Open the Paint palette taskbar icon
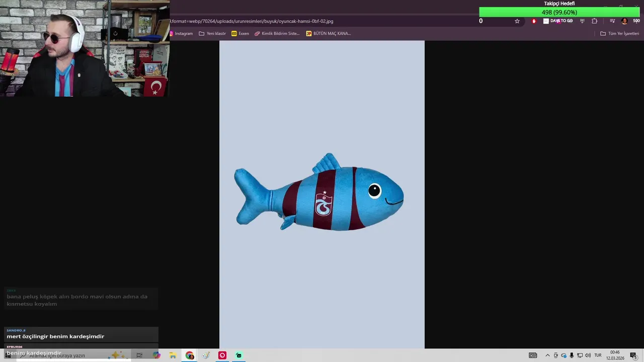 click(x=206, y=355)
